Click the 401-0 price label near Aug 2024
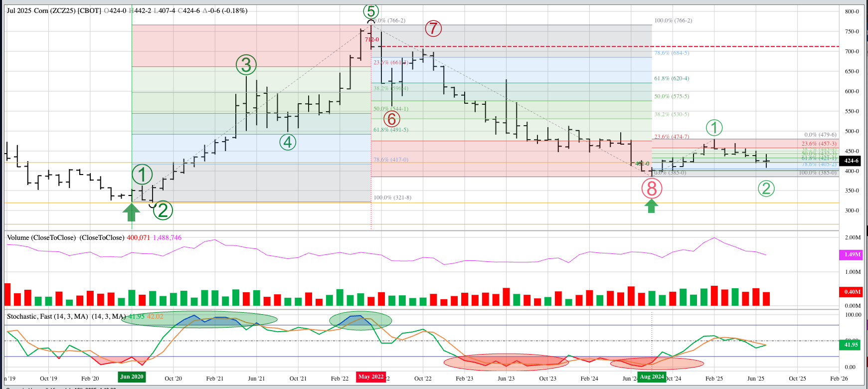This screenshot has width=868, height=389. coord(642,164)
